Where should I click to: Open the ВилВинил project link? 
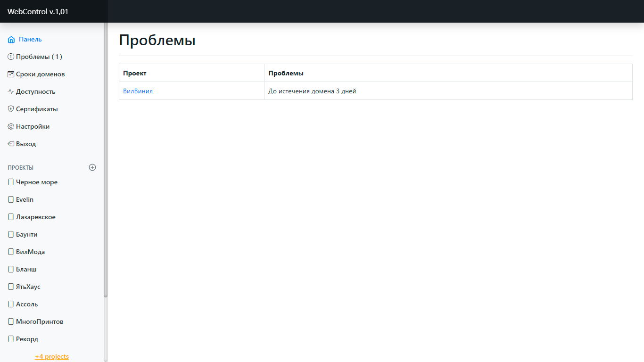click(x=138, y=91)
